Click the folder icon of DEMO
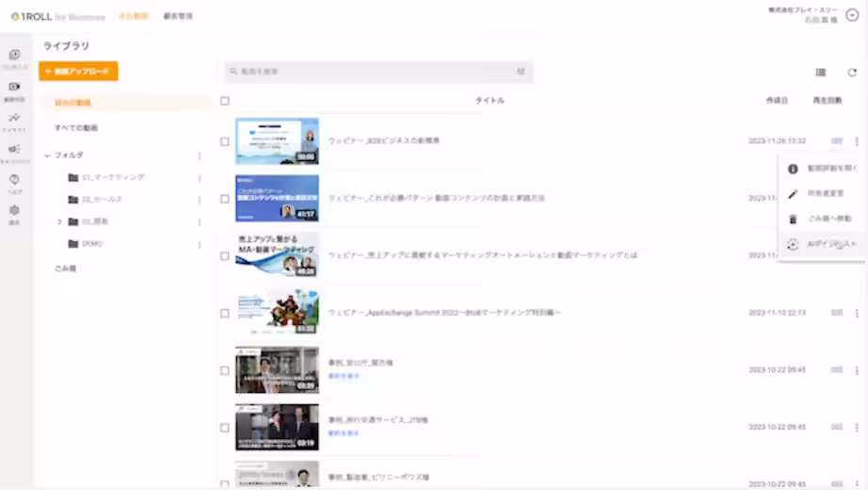Image resolution: width=868 pixels, height=490 pixels. pyautogui.click(x=73, y=243)
